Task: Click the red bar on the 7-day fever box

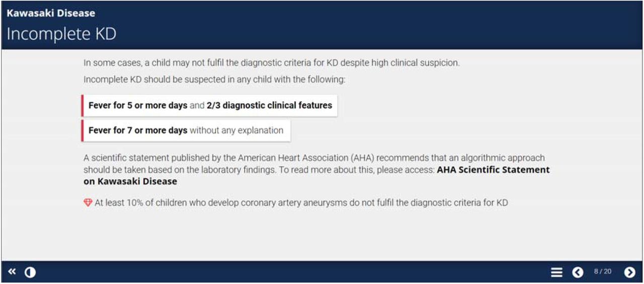Action: click(82, 130)
